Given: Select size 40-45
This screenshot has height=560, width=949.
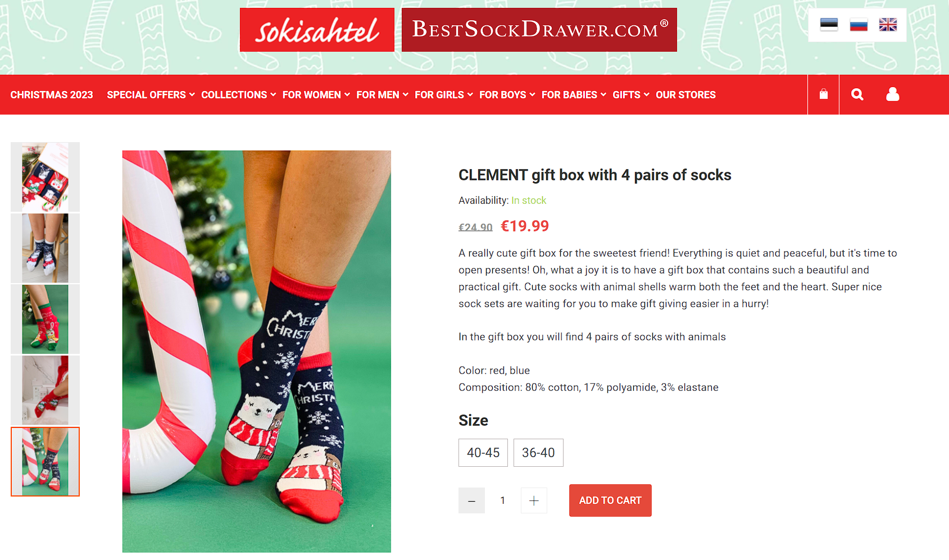Looking at the screenshot, I should click(483, 453).
